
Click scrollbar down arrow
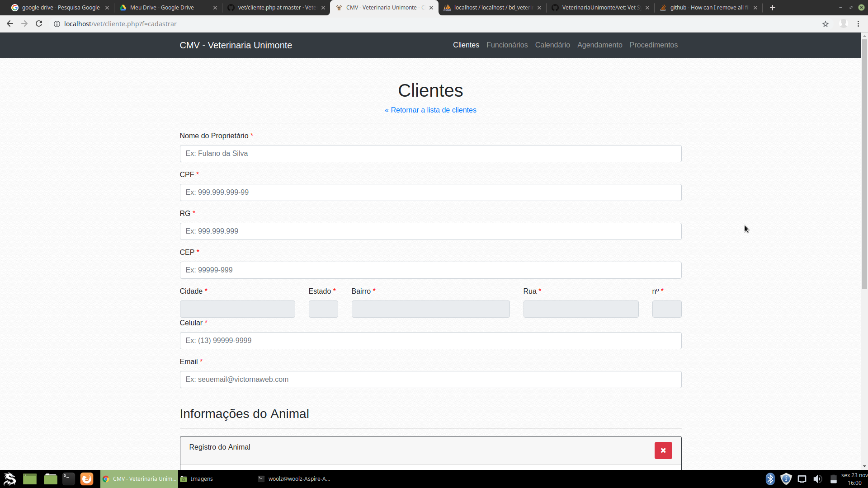point(864,466)
